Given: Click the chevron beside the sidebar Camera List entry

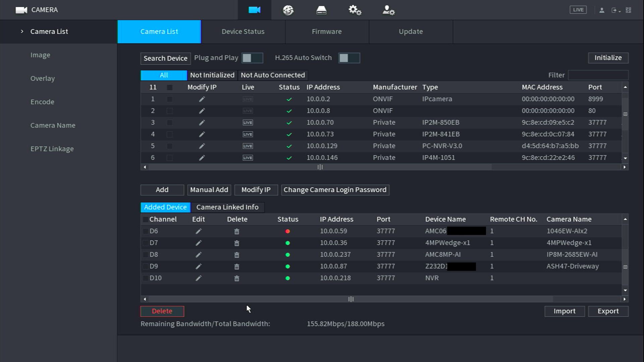Looking at the screenshot, I should pos(22,32).
